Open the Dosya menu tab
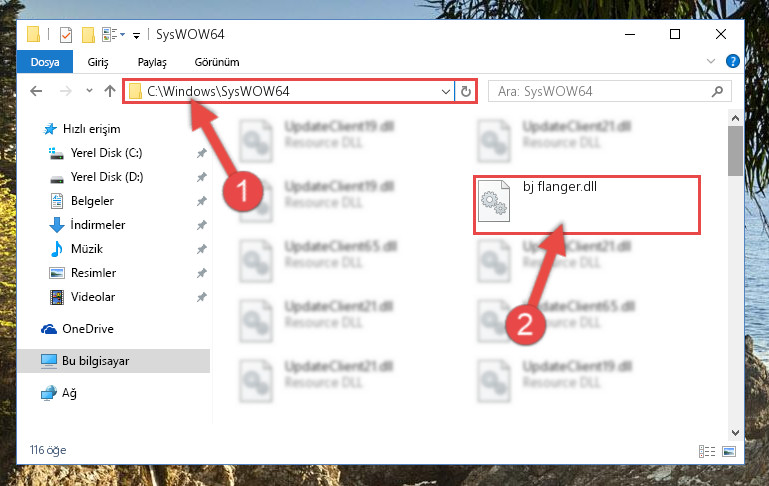Image resolution: width=769 pixels, height=486 pixels. [45, 62]
